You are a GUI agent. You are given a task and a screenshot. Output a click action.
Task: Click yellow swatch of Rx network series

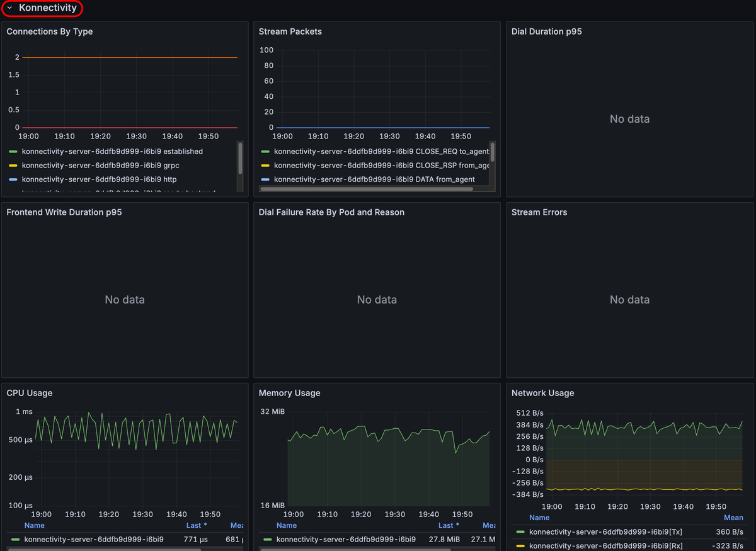coord(520,546)
